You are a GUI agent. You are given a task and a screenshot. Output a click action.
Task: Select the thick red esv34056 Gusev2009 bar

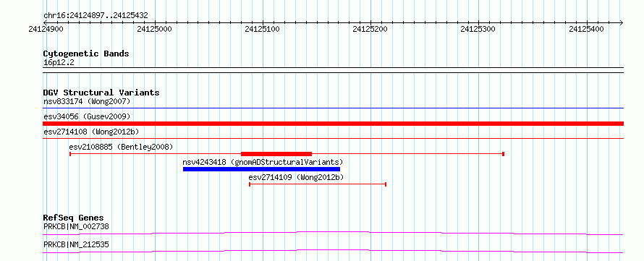333,124
